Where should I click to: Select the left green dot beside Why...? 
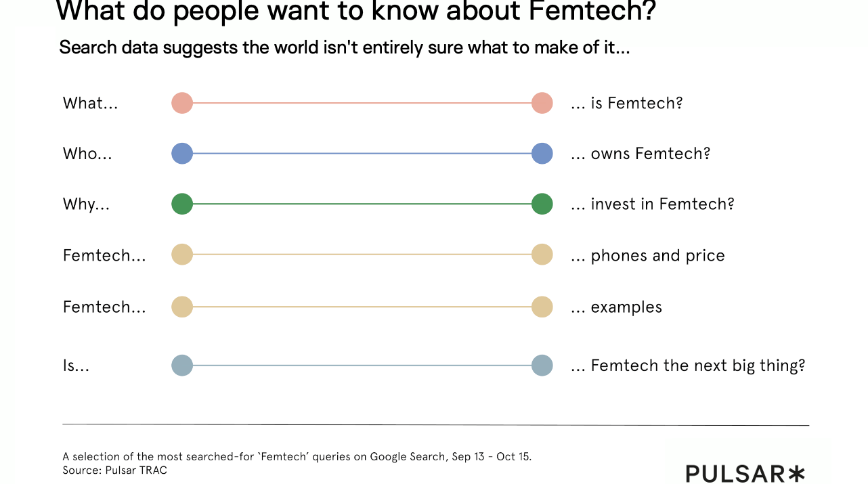[182, 204]
